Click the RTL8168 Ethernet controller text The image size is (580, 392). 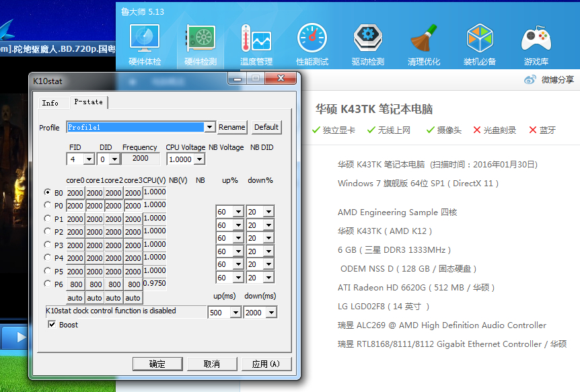click(x=452, y=344)
